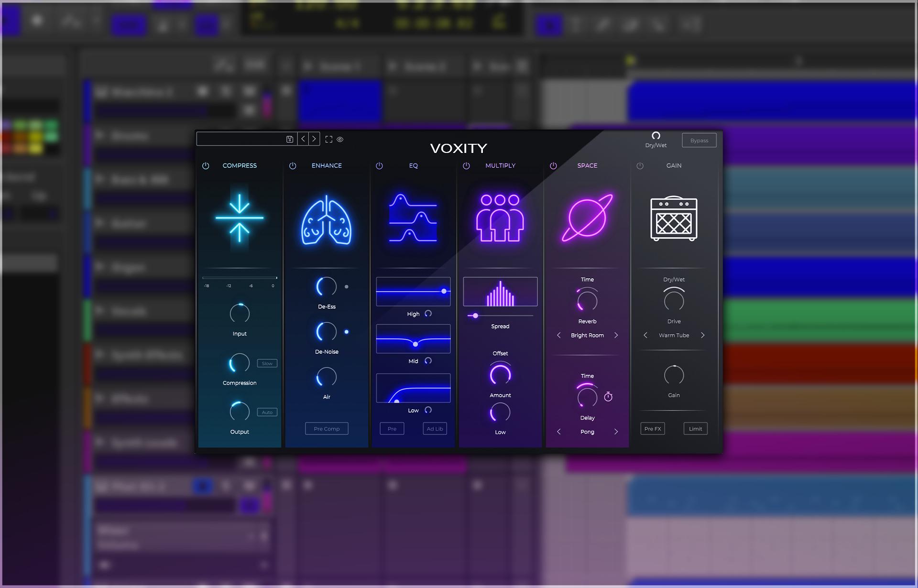Viewport: 918px width, 588px height.
Task: Click the Pre button in EQ module
Action: point(392,429)
